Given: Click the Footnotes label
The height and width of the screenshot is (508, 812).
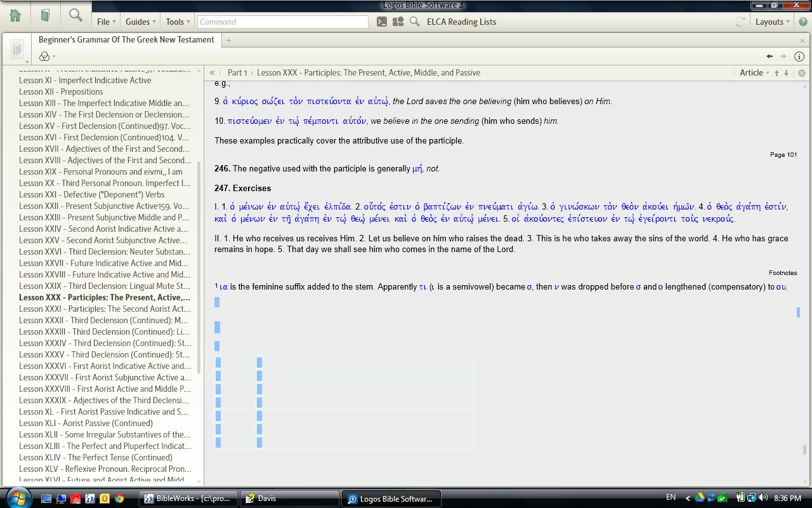Looking at the screenshot, I should point(783,272).
